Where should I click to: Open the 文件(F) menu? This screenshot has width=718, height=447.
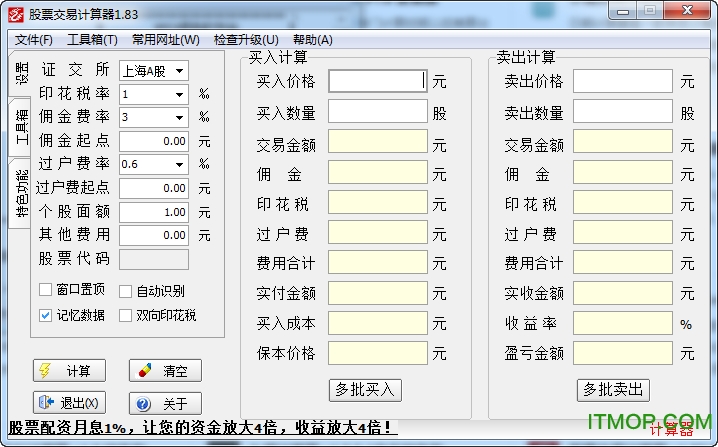coord(34,40)
